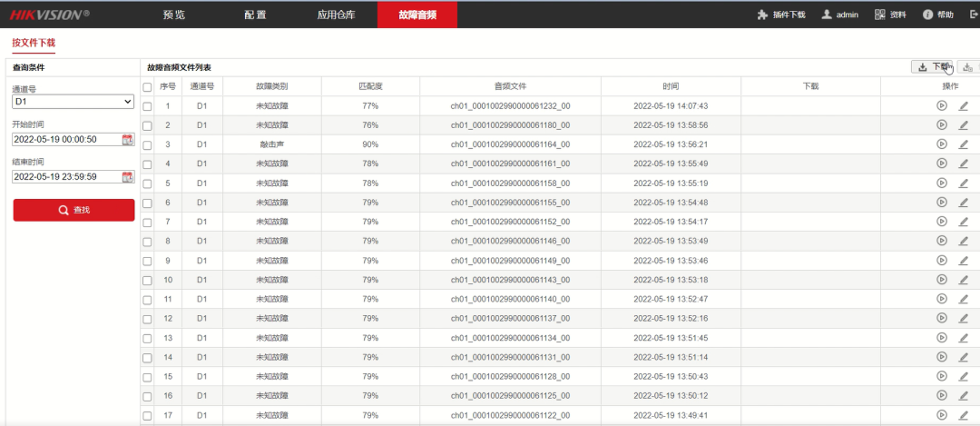Image resolution: width=980 pixels, height=426 pixels.
Task: Play the audio in row 7
Action: pos(942,222)
